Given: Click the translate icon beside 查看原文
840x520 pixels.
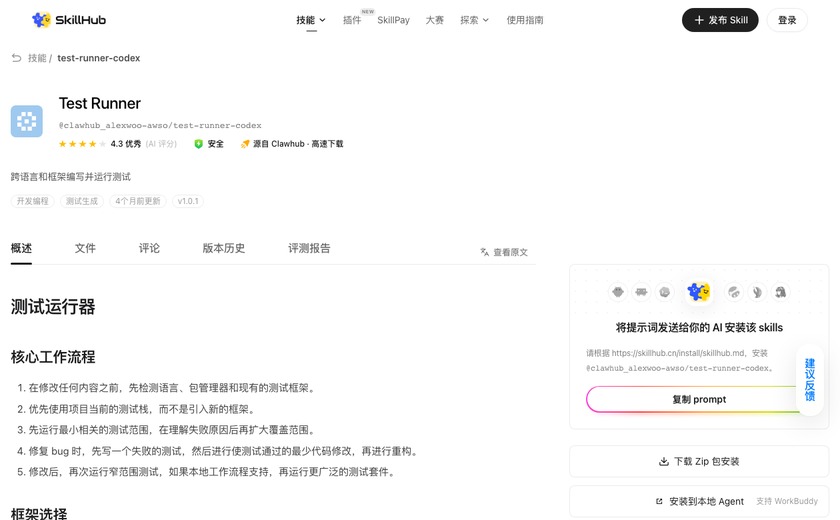Looking at the screenshot, I should tap(485, 252).
